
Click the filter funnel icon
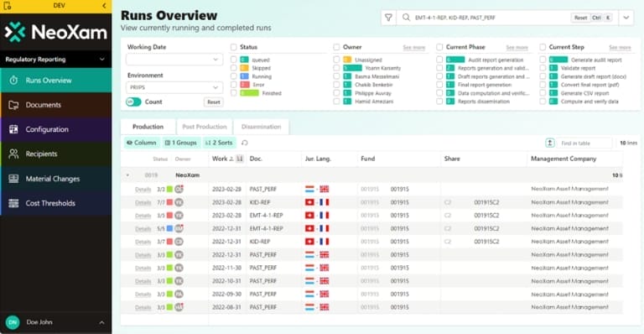(x=388, y=18)
